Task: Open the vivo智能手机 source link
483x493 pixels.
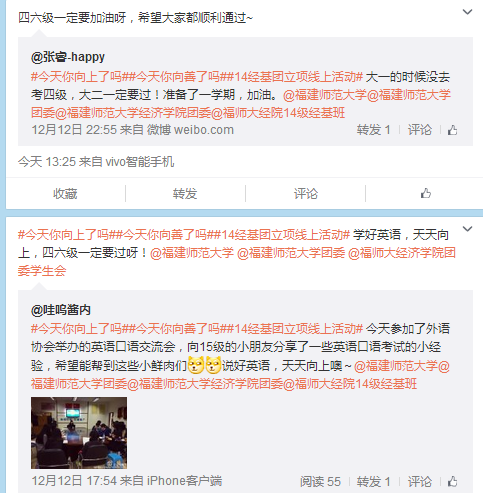Action: 140,162
